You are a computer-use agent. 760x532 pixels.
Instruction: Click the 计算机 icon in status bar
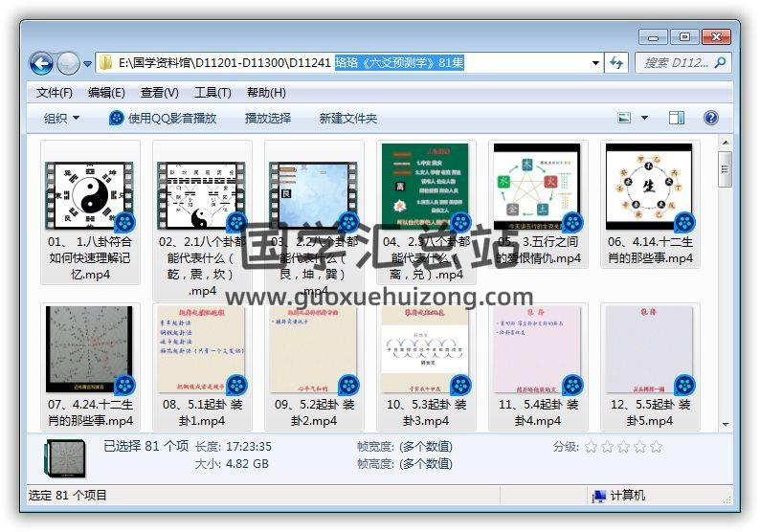tap(599, 496)
